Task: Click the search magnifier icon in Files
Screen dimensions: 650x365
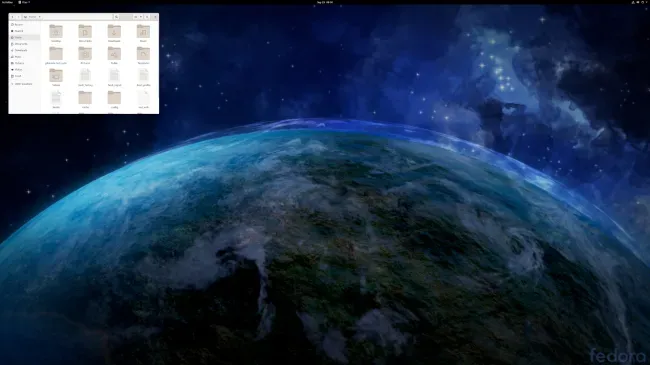Action: 116,17
